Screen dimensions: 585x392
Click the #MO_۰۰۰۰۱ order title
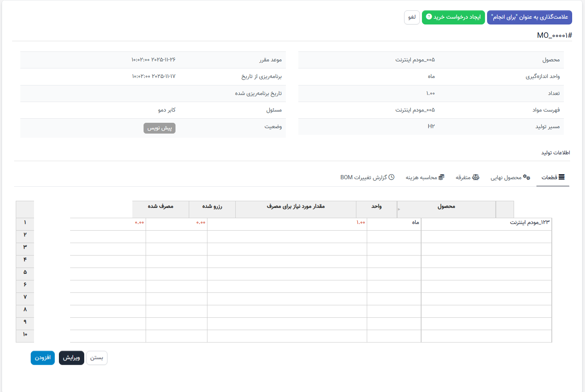(x=554, y=35)
